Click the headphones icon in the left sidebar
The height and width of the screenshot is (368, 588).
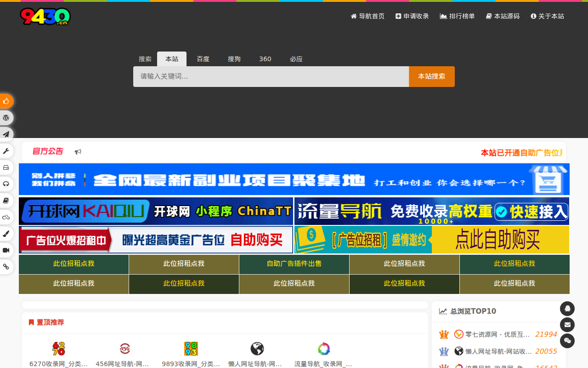point(6,184)
